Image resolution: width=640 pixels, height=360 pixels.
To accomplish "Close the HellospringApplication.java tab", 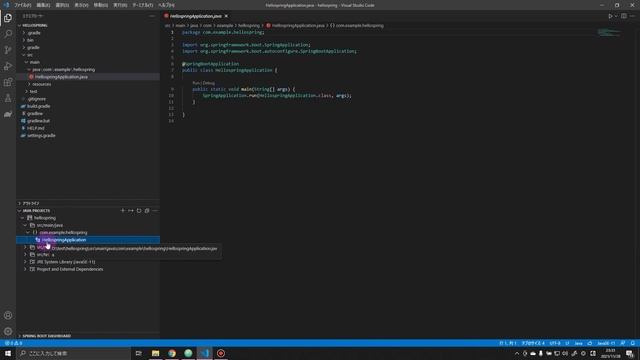I will click(226, 16).
